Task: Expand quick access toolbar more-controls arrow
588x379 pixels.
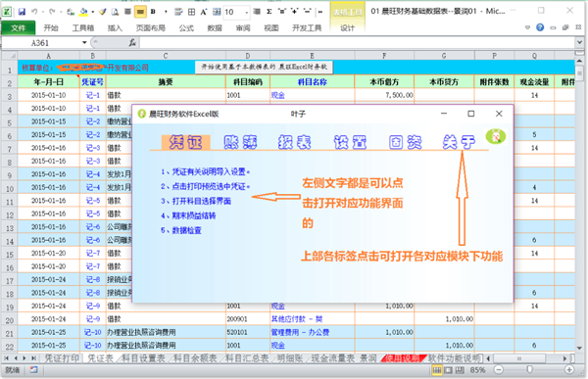Action: tap(320, 12)
